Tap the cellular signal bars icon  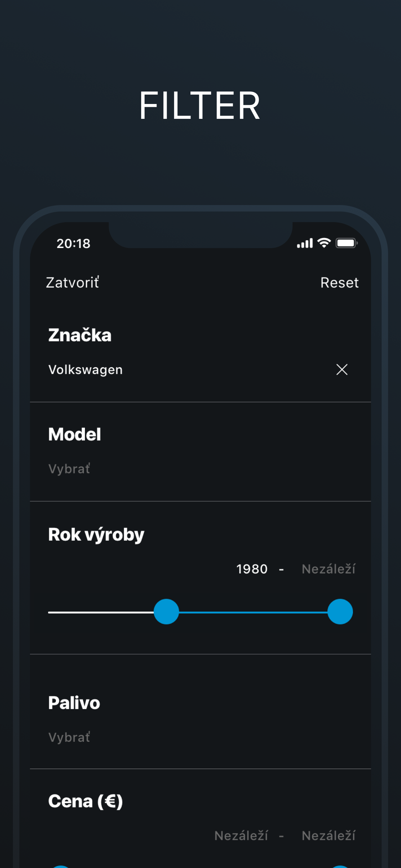(305, 243)
